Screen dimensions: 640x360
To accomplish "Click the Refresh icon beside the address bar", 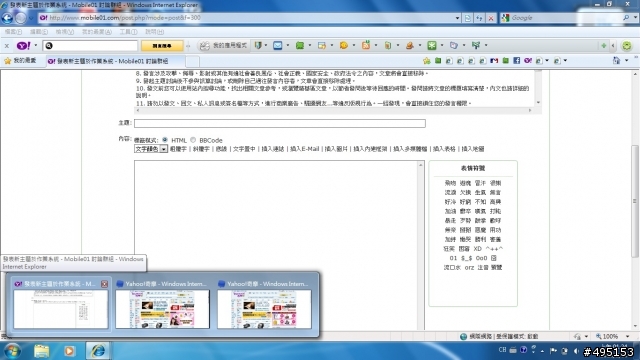I will pyautogui.click(x=479, y=18).
